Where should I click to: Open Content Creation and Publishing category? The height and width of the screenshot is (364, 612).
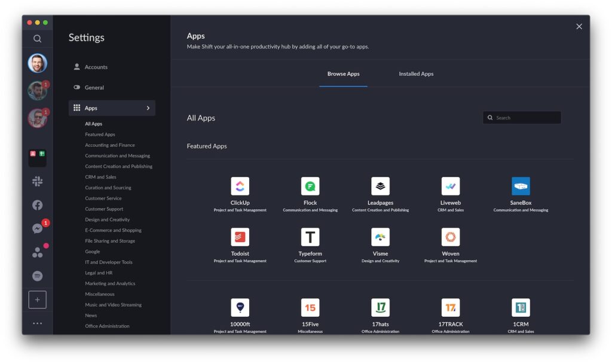119,166
